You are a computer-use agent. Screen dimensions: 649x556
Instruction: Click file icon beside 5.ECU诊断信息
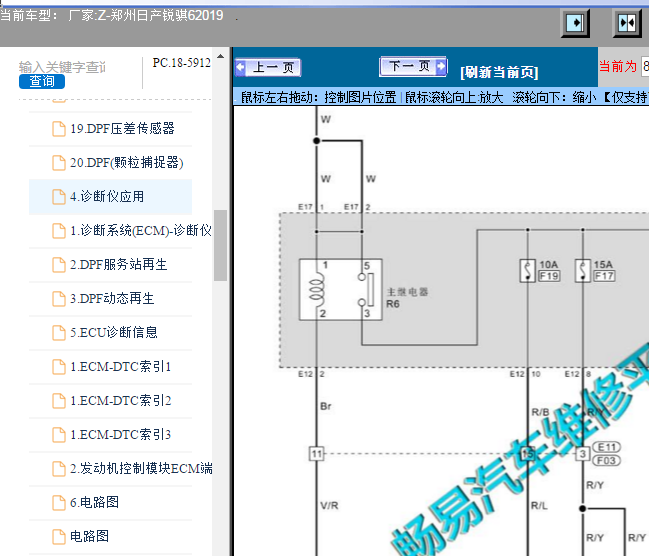point(59,332)
